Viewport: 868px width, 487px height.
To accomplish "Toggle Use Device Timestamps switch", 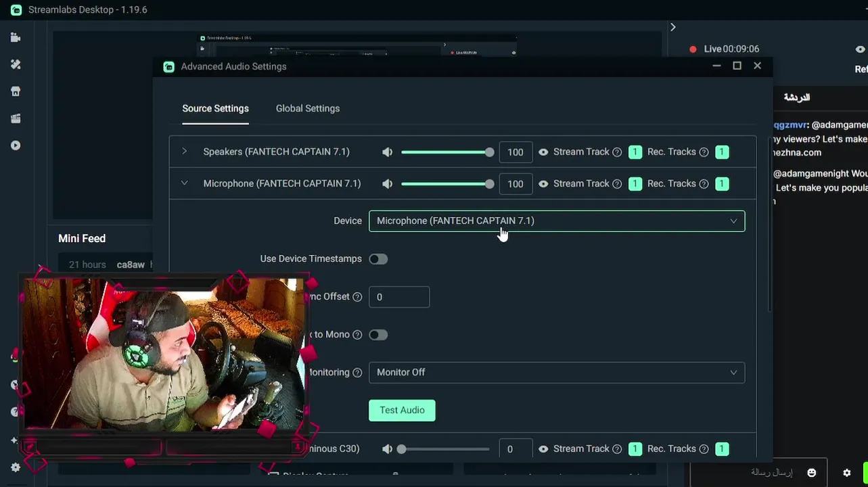I will 378,259.
